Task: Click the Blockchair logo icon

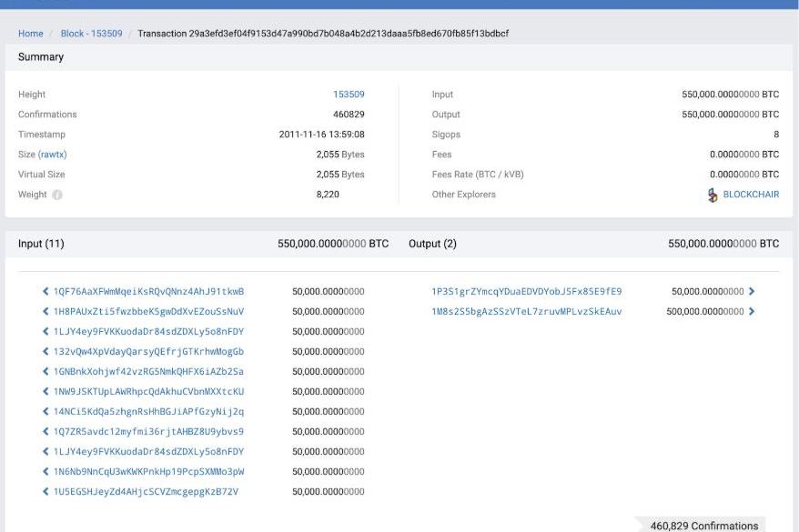Action: tap(713, 195)
